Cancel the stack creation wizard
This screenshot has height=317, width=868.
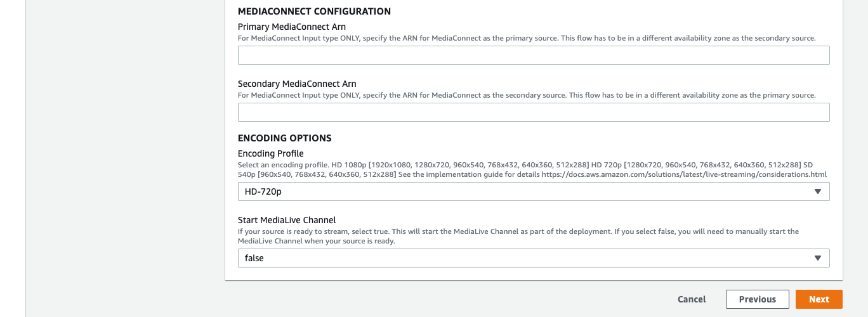692,299
